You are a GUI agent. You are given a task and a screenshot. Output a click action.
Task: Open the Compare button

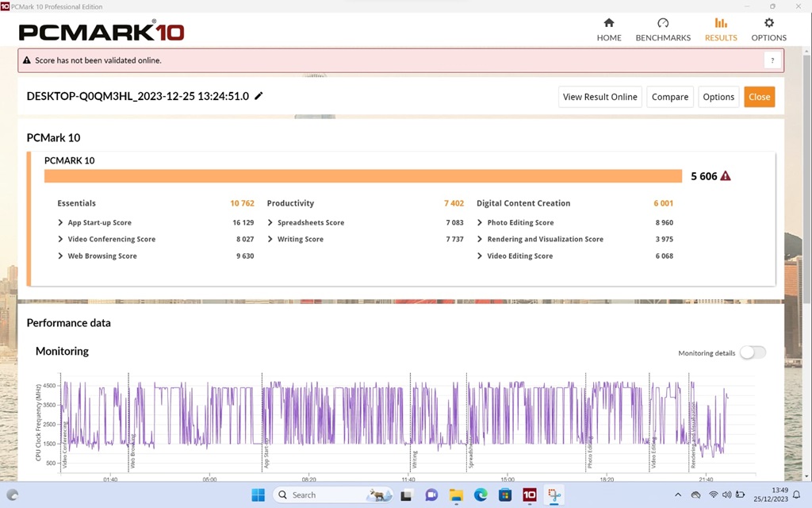670,97
